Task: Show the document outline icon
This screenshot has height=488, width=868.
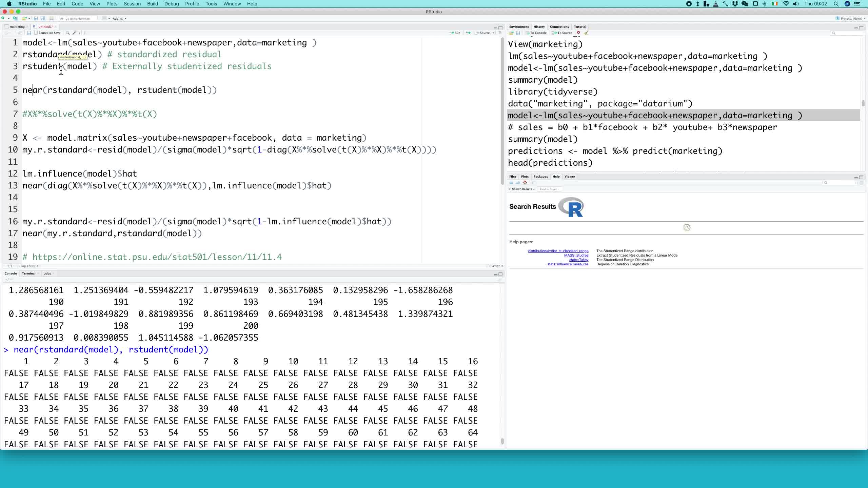Action: 500,33
